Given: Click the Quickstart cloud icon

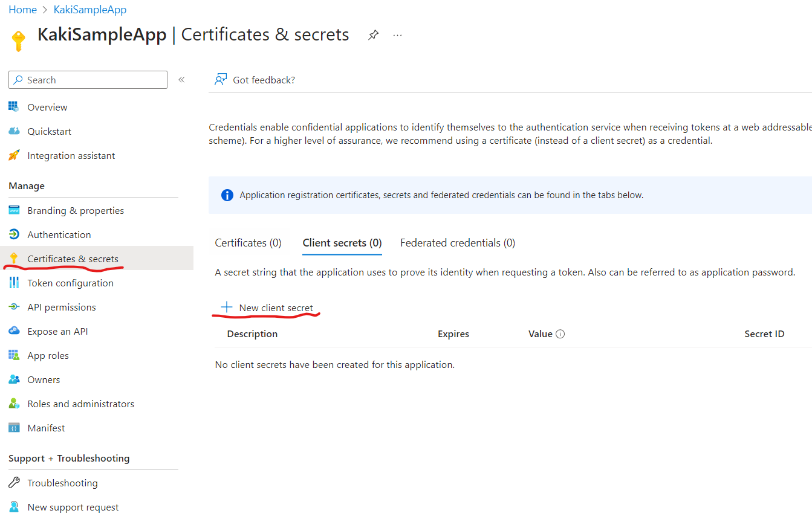Looking at the screenshot, I should (x=14, y=131).
